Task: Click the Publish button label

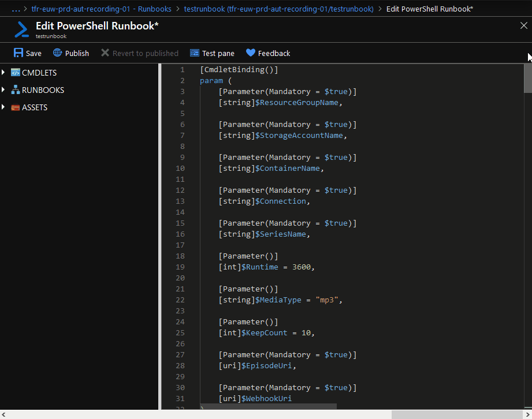Action: [77, 54]
